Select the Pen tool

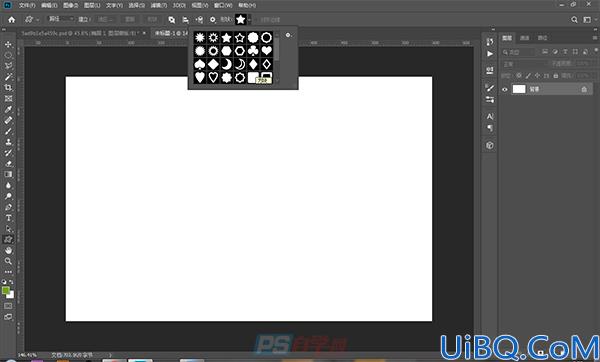8,207
